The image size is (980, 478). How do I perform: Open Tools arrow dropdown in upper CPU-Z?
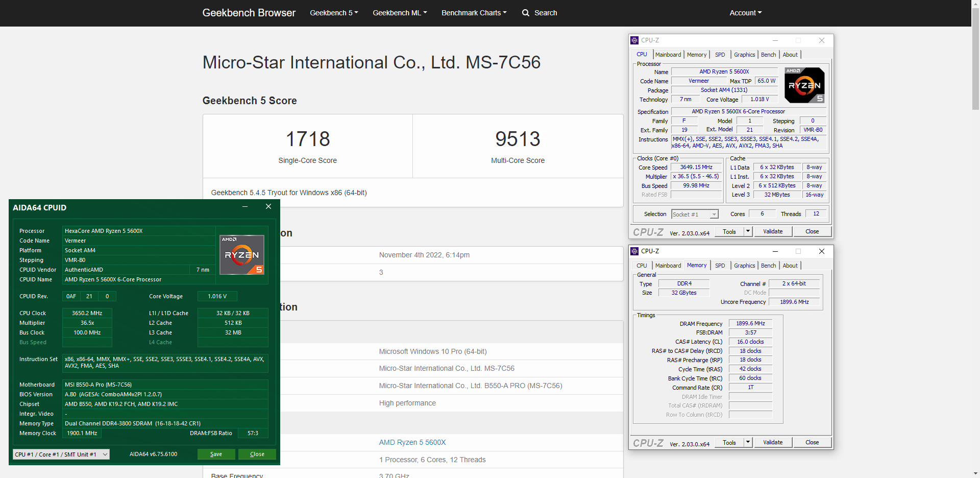pyautogui.click(x=748, y=232)
